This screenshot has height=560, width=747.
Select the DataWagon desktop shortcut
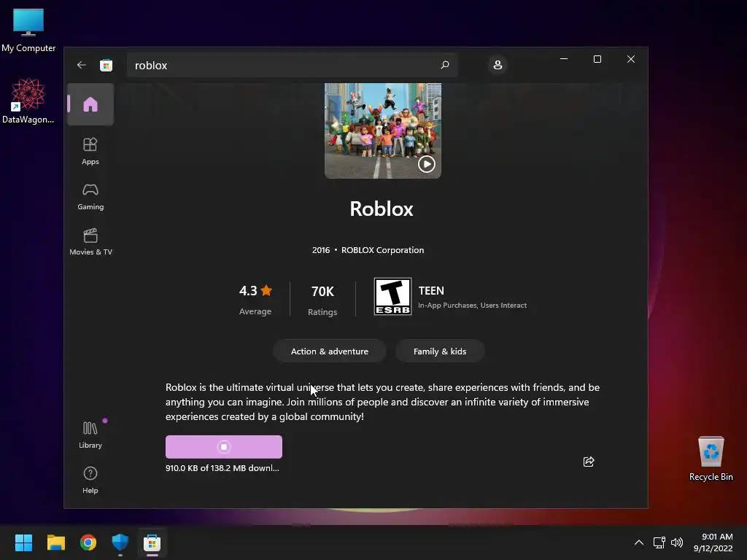click(x=28, y=101)
